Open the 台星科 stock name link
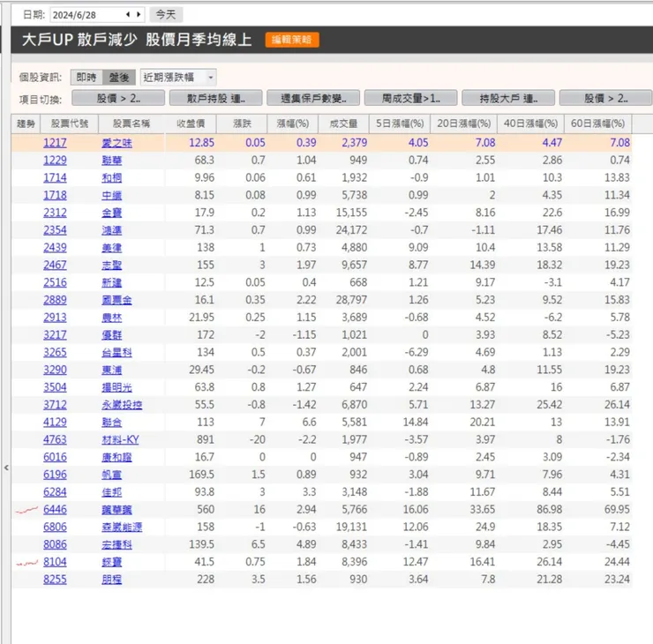The height and width of the screenshot is (644, 653). (x=117, y=353)
